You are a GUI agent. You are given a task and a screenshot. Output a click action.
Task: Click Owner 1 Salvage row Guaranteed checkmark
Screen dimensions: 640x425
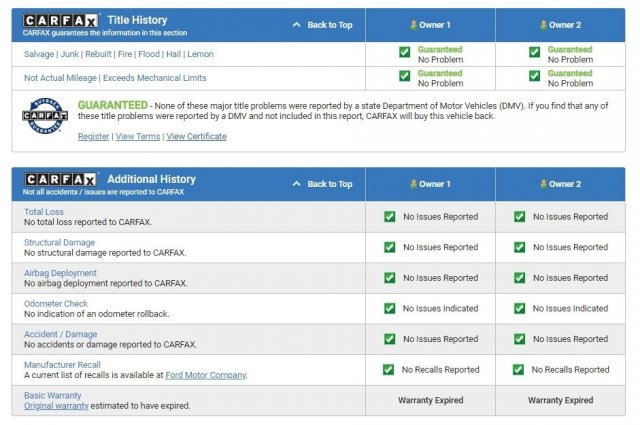coord(405,53)
